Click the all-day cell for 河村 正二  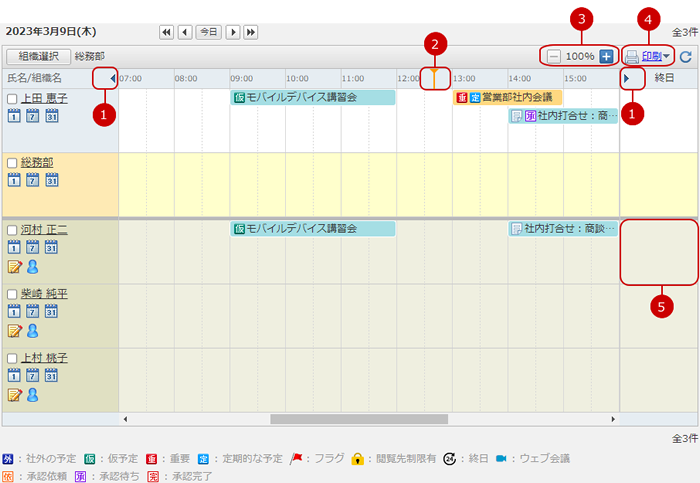pyautogui.click(x=659, y=252)
